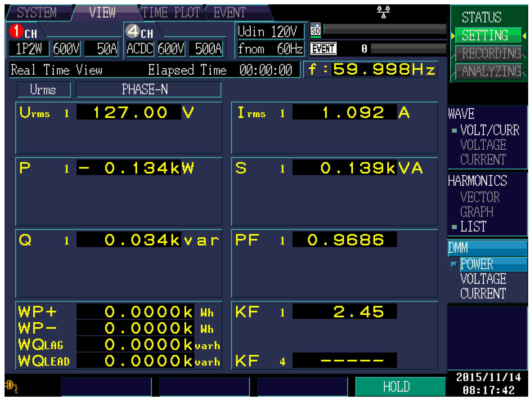
Task: Click the WAVE menu header
Action: (461, 113)
